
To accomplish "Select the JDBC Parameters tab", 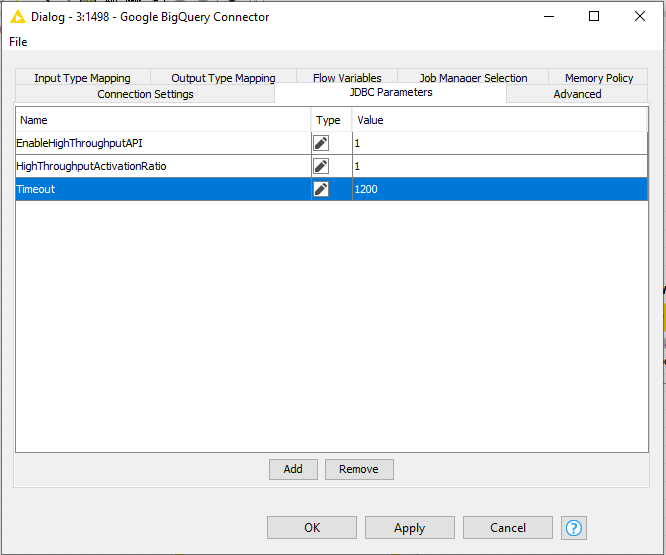I will [391, 92].
